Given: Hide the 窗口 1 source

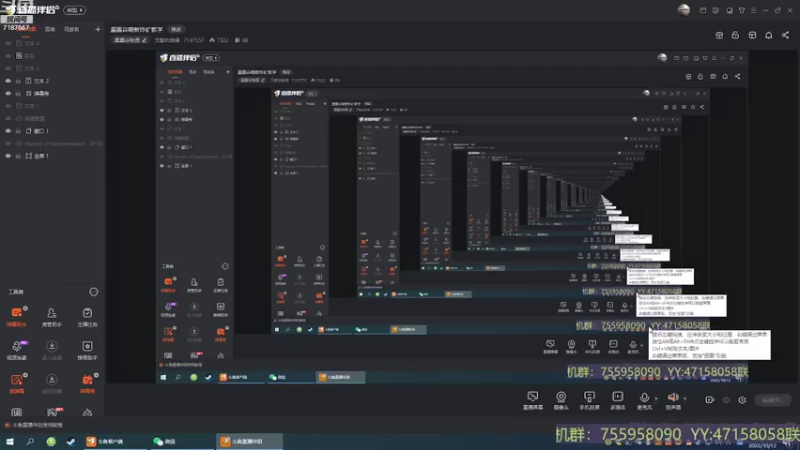Looking at the screenshot, I should [x=8, y=131].
